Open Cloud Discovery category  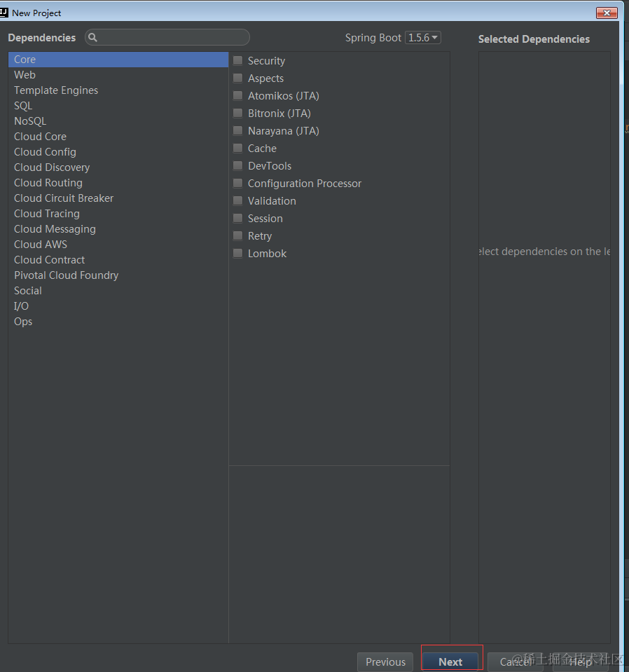pos(118,167)
